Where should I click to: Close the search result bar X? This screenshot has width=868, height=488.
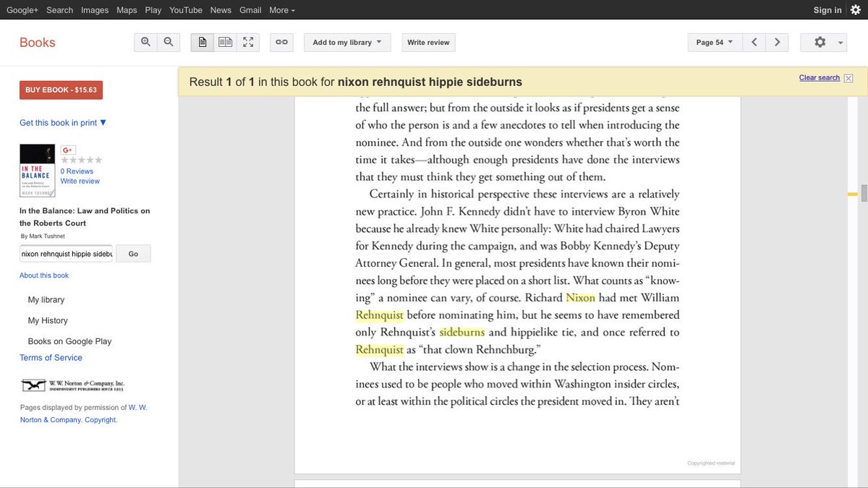point(848,78)
